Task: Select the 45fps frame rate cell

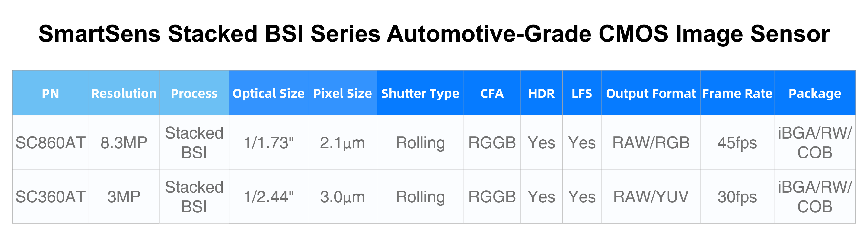Action: click(737, 142)
